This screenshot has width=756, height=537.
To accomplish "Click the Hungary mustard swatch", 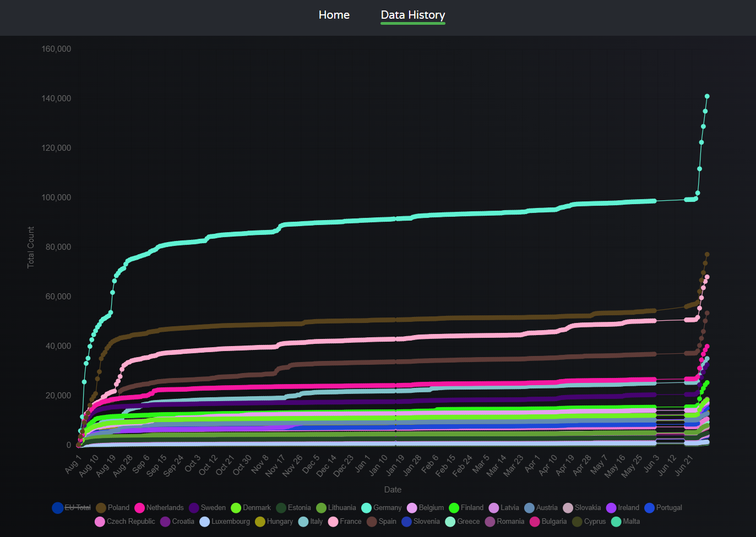I will coord(260,522).
